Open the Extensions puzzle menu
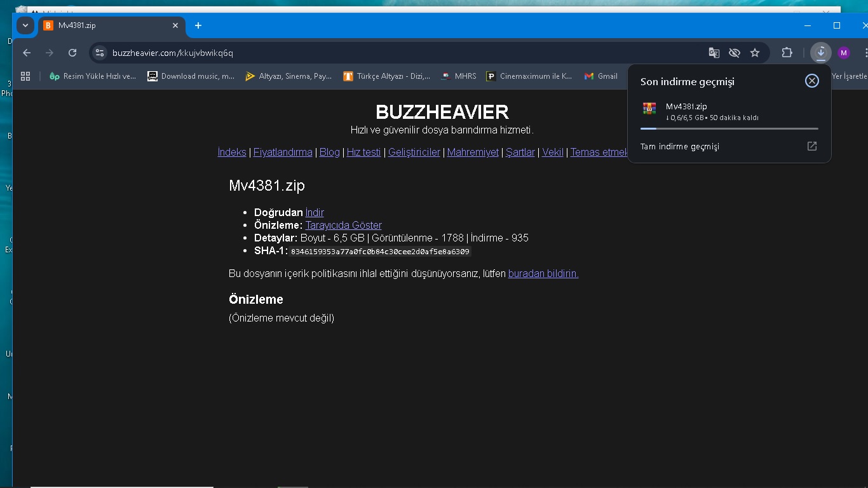The image size is (868, 488). (x=787, y=53)
